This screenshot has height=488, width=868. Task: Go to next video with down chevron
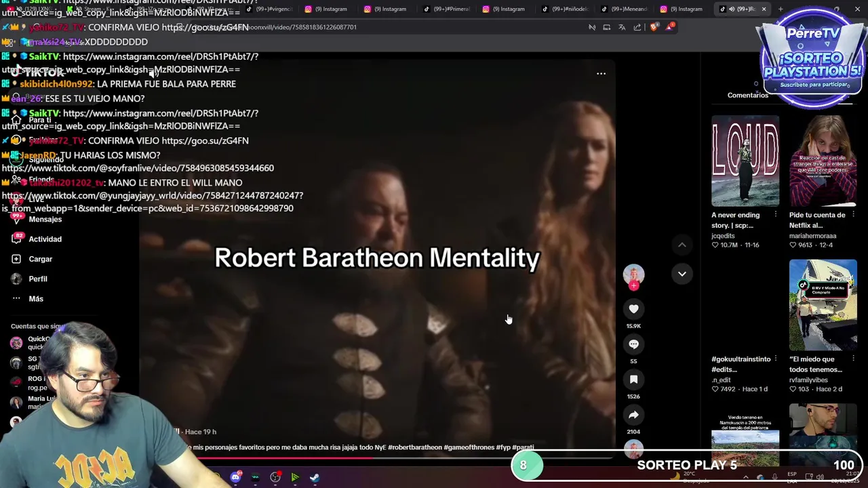[682, 274]
